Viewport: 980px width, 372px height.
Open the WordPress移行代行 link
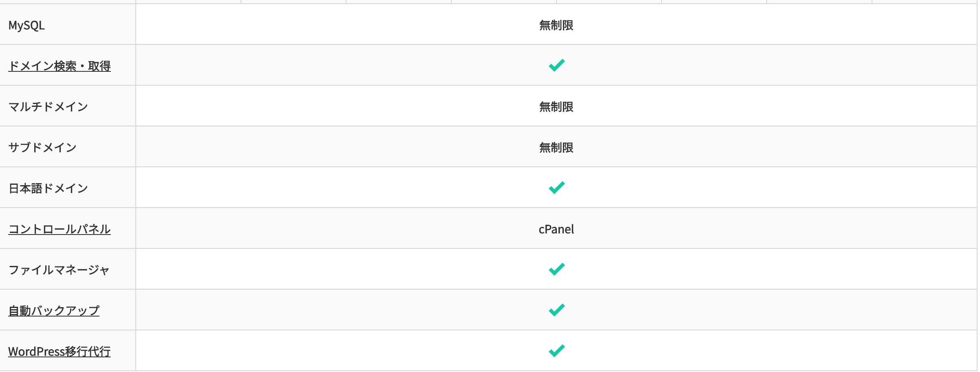coord(60,352)
